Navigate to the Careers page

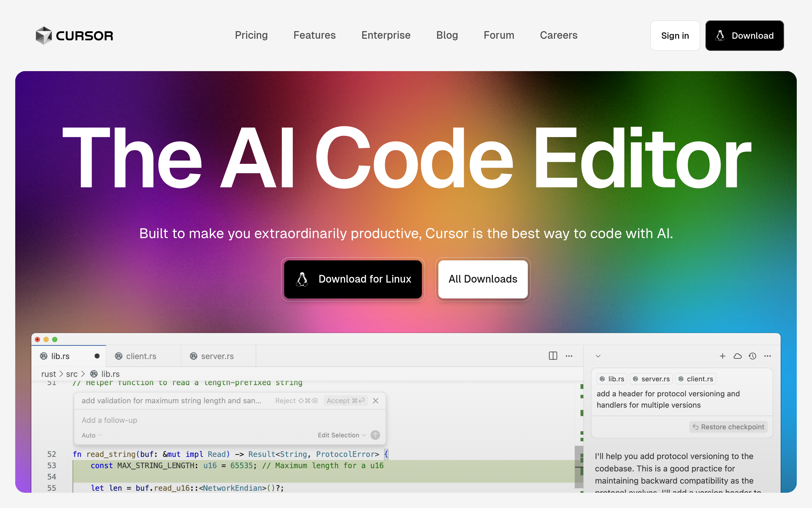[558, 35]
